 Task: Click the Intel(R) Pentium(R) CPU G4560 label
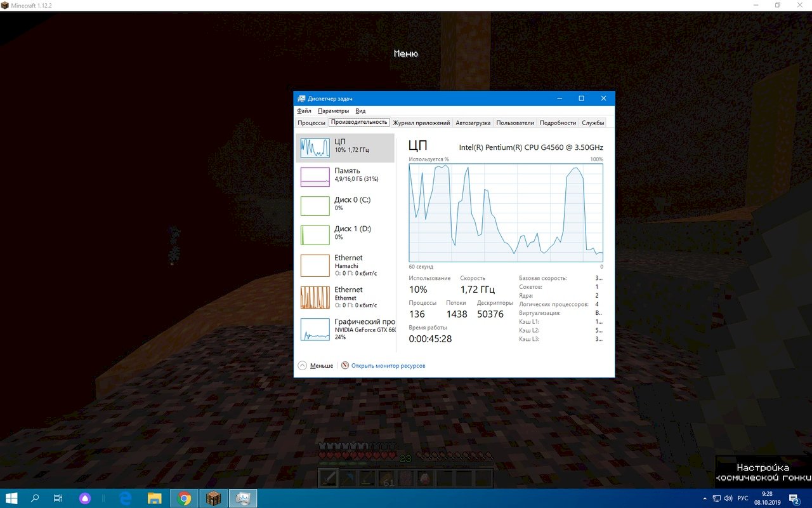click(x=531, y=147)
